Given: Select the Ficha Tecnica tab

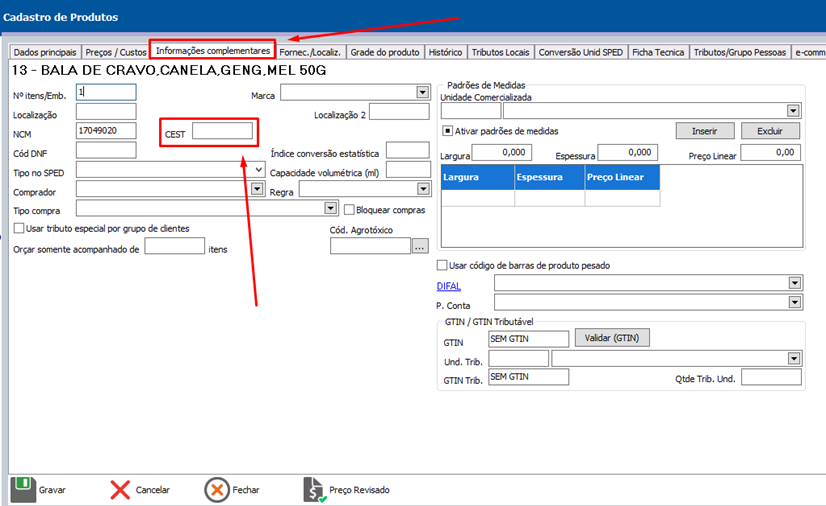Looking at the screenshot, I should pos(658,52).
